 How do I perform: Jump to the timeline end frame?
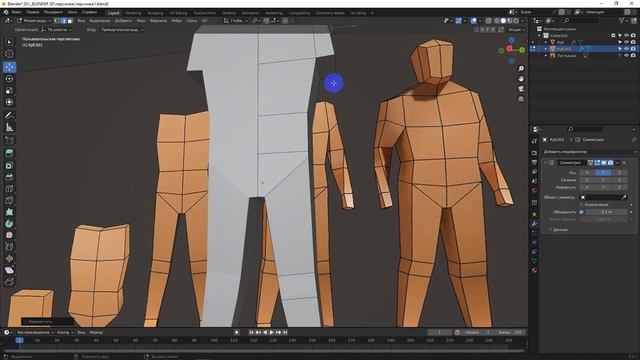285,332
